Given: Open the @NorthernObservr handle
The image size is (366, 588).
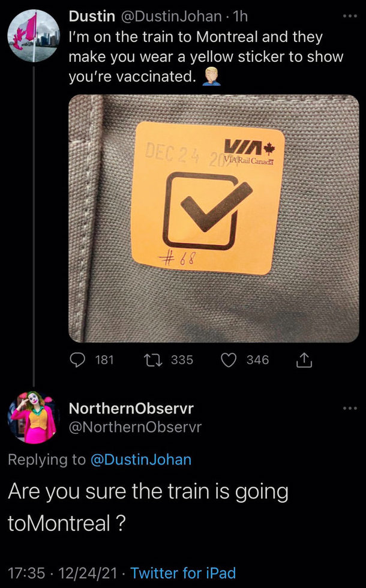Looking at the screenshot, I should [x=136, y=427].
